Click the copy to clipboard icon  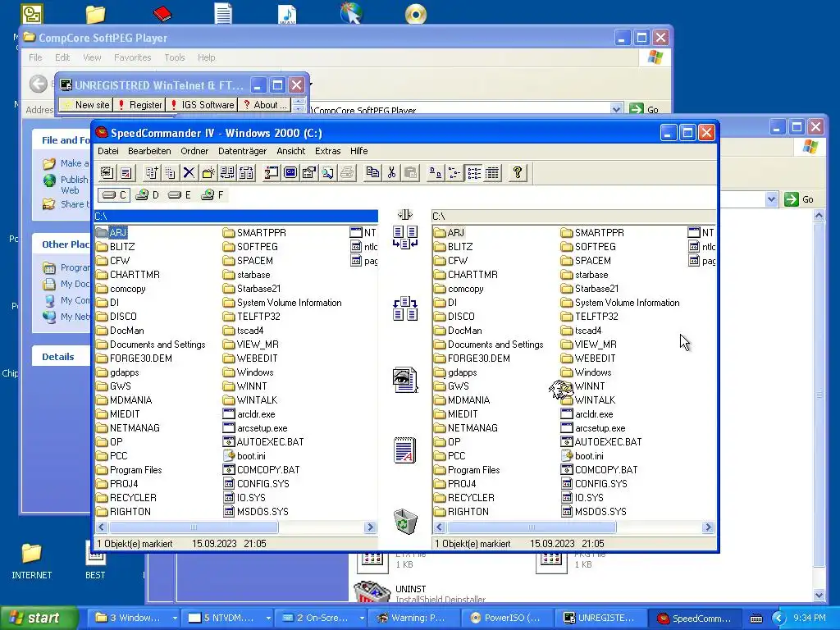372,173
